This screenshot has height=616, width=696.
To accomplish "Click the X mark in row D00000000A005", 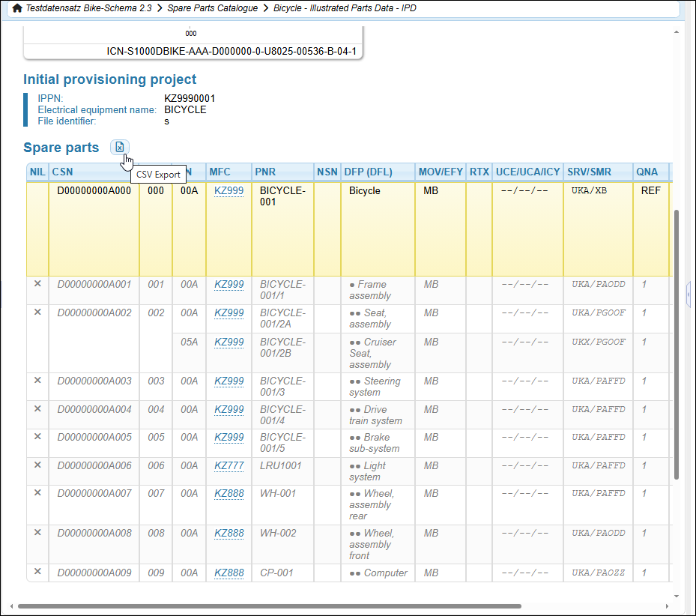I will 37,437.
